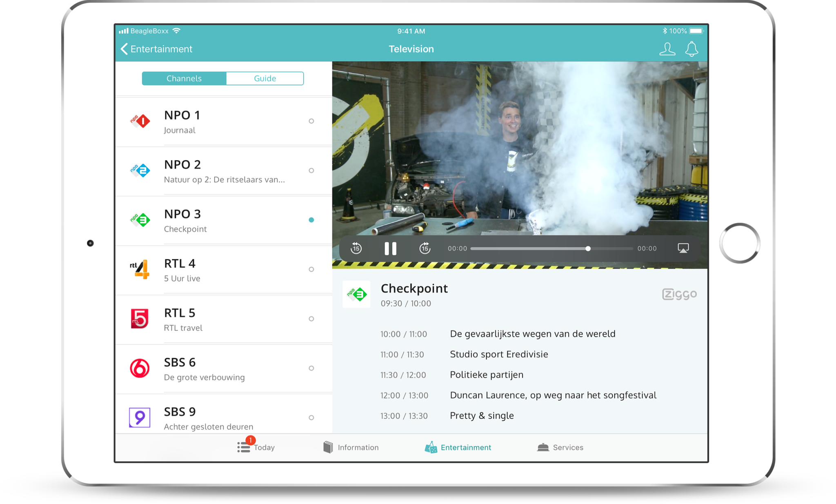Tap the Ziggo logo
Image resolution: width=836 pixels, height=504 pixels.
679,294
